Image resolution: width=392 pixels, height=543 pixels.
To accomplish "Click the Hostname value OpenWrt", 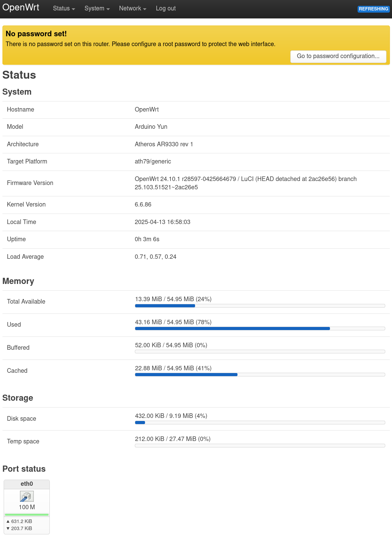I will click(x=147, y=110).
